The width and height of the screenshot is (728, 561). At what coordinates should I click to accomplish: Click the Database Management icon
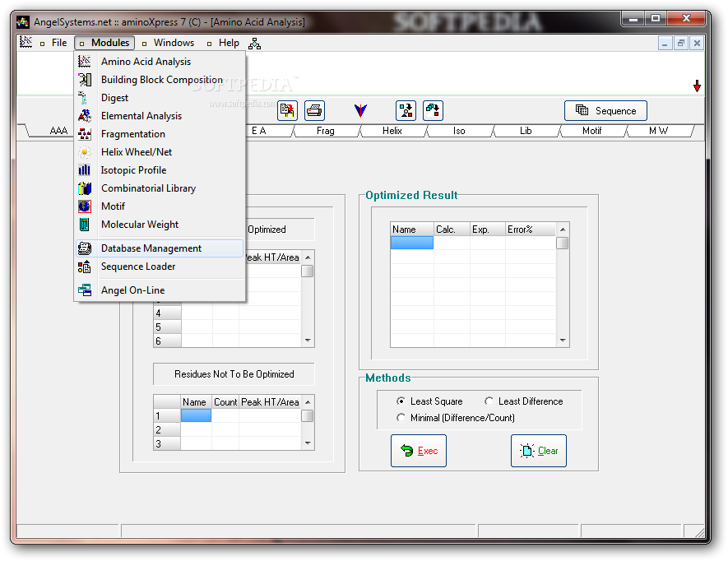pyautogui.click(x=85, y=248)
